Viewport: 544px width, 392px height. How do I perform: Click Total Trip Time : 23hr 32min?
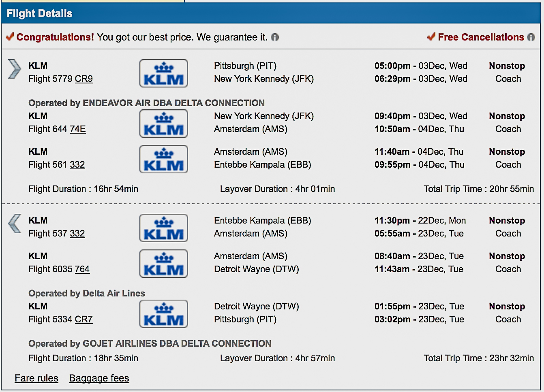[479, 358]
